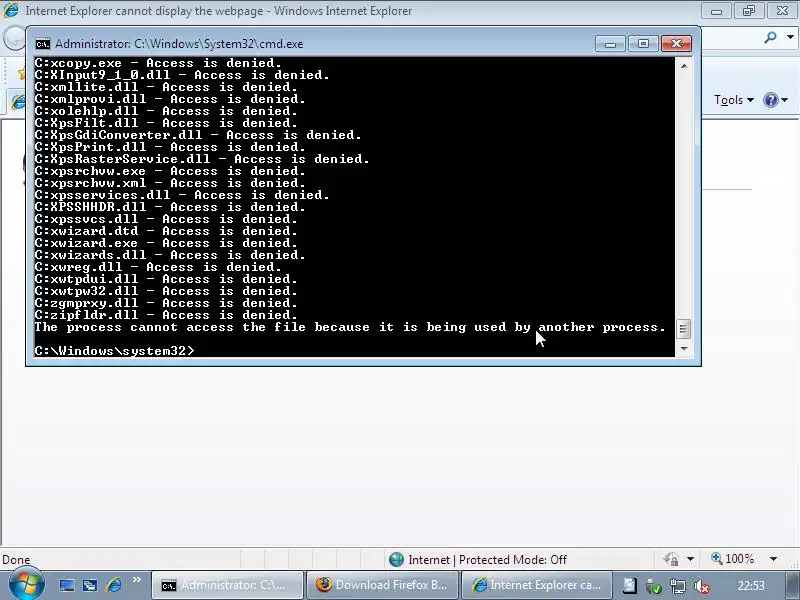The width and height of the screenshot is (800, 600).
Task: Click the taskbar clock showing 22:53
Action: coord(751,586)
